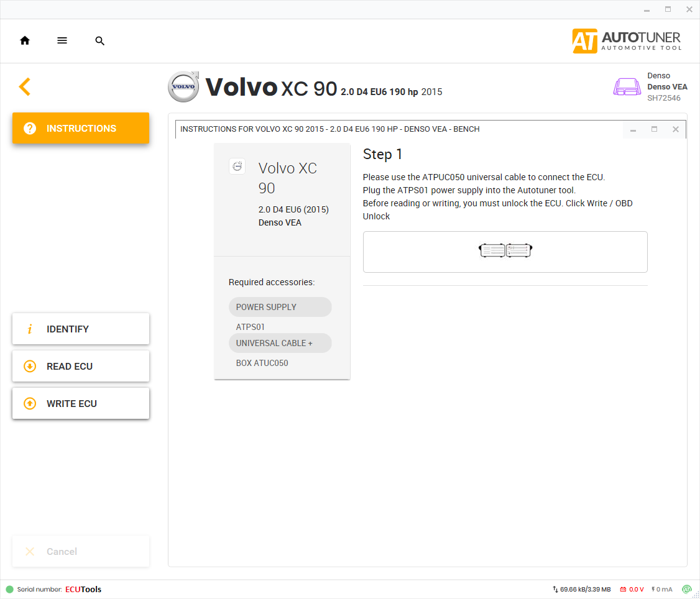This screenshot has width=700, height=599.
Task: Click the Volvo logo emblem
Action: tap(183, 86)
